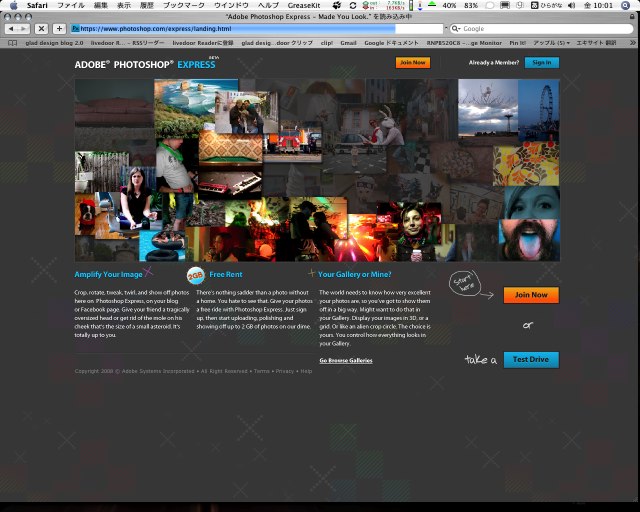Open the bookmarks book icon in bookmarks bar

pyautogui.click(x=12, y=43)
